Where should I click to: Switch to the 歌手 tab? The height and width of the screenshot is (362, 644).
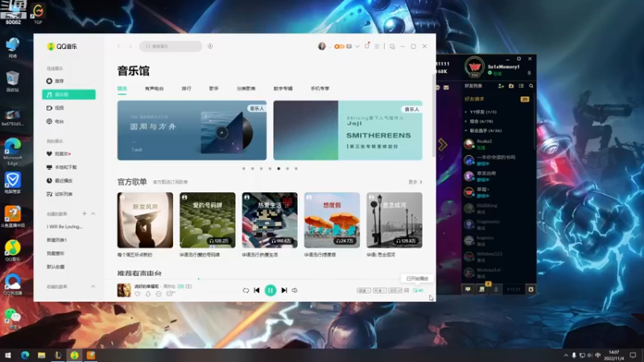coord(214,88)
